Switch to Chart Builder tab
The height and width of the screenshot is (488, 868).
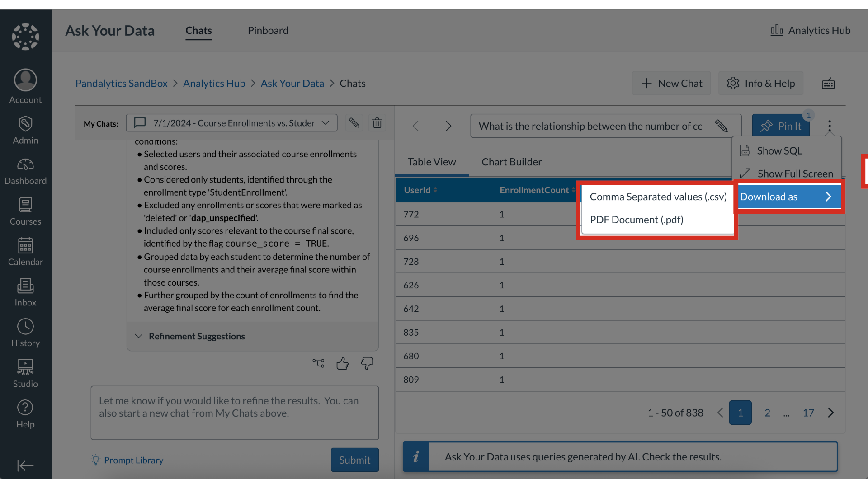coord(512,162)
